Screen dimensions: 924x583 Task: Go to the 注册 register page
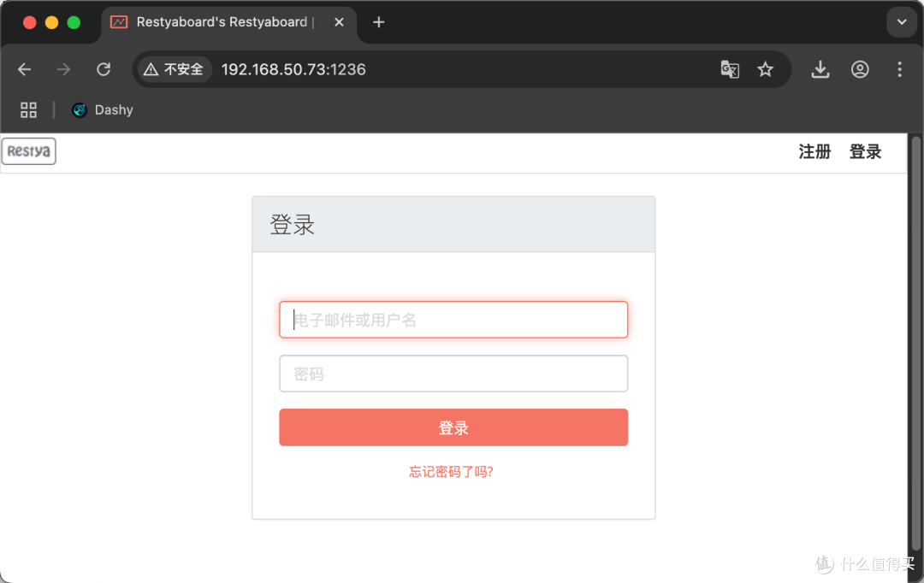point(814,152)
